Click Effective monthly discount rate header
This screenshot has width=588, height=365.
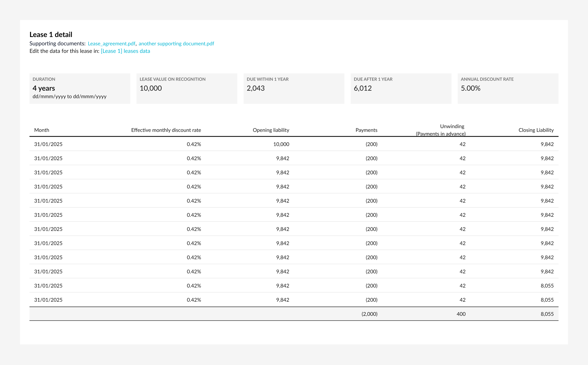[x=166, y=130]
